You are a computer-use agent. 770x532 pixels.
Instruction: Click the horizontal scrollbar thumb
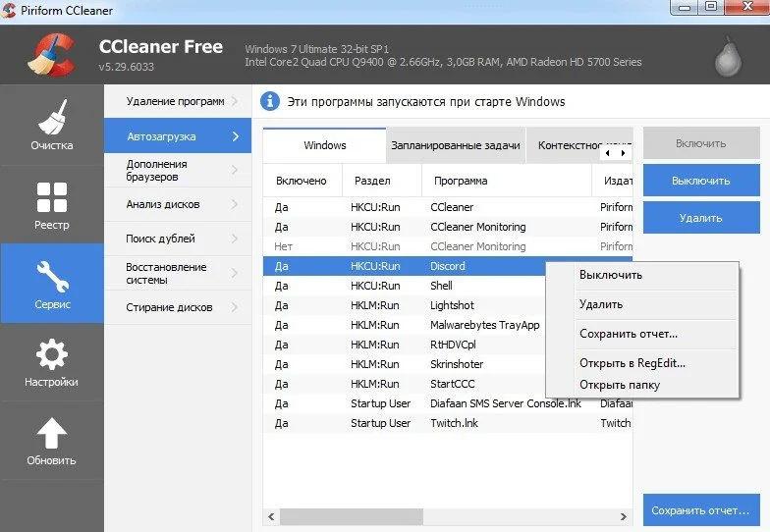[352, 516]
